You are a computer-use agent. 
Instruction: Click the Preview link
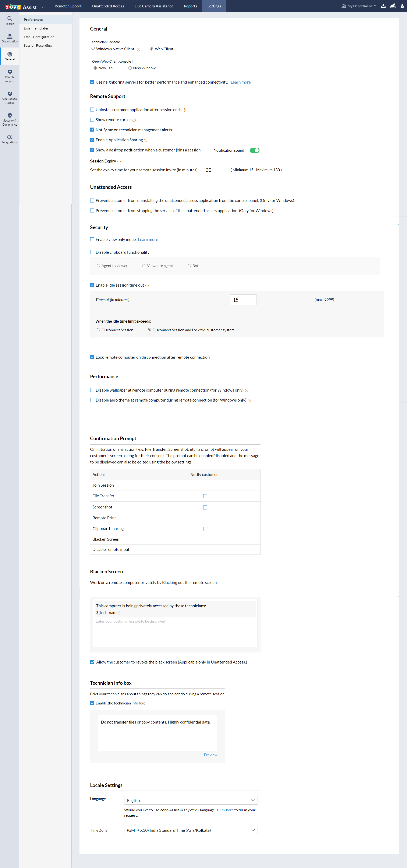(210, 755)
